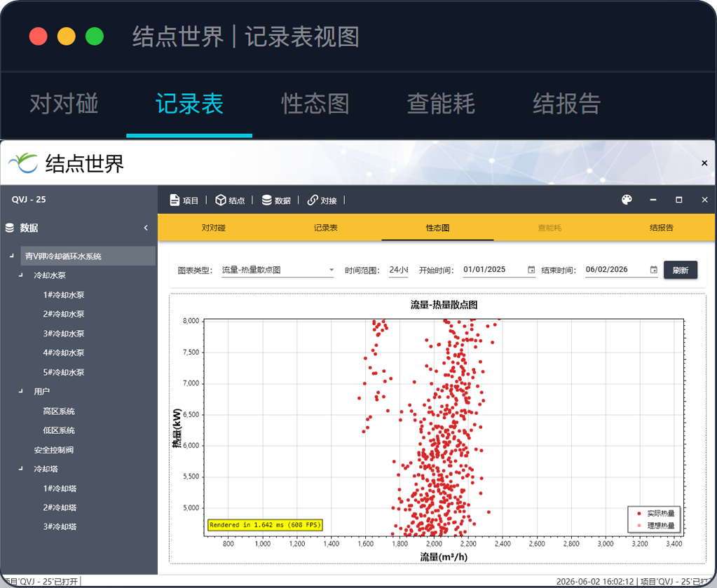Select 青V钾冷却循环水系统 in the tree
Viewport: 717px width, 588px height.
point(88,256)
